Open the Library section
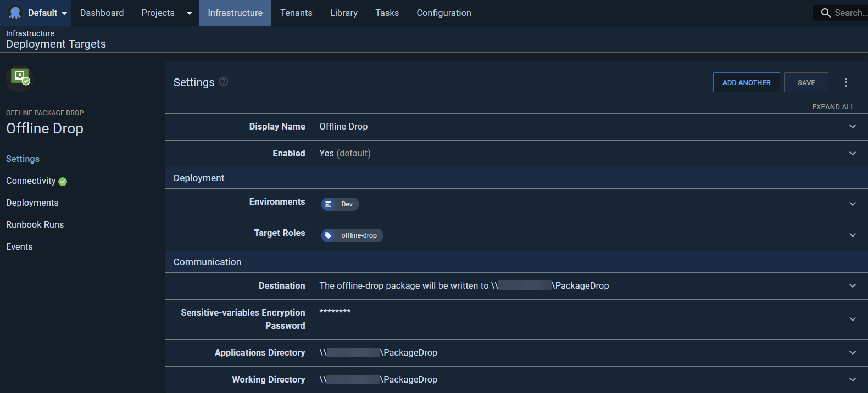This screenshot has width=868, height=393. (x=344, y=13)
